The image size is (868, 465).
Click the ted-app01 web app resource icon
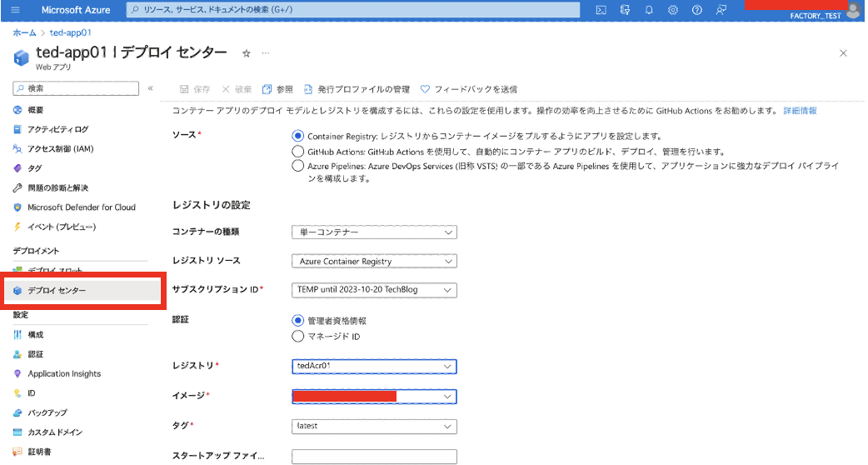click(21, 57)
